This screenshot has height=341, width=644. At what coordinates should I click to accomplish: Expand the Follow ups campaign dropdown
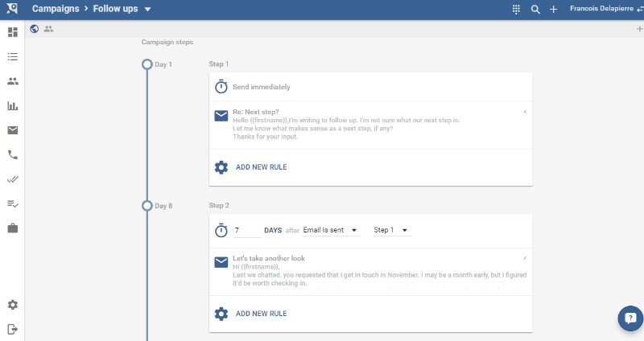(x=147, y=10)
